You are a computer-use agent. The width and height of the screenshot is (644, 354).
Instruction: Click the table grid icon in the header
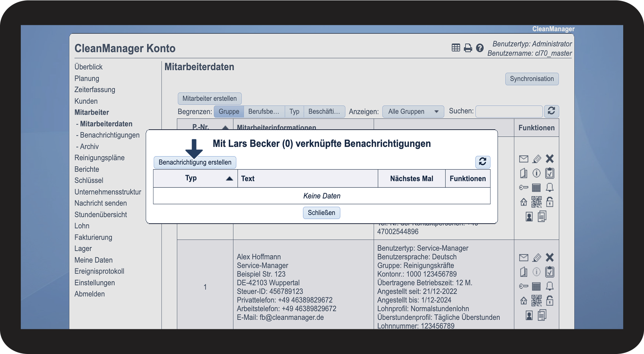tap(456, 48)
